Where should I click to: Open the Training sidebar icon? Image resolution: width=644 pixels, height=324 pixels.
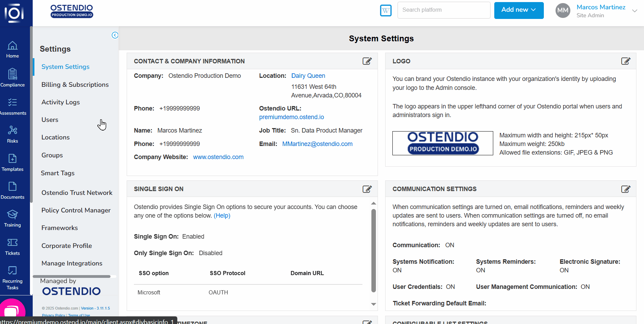[x=12, y=218]
